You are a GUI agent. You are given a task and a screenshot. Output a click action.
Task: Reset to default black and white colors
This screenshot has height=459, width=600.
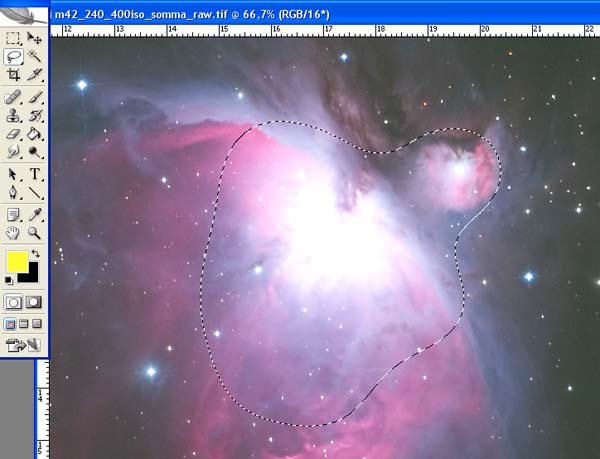pos(9,281)
